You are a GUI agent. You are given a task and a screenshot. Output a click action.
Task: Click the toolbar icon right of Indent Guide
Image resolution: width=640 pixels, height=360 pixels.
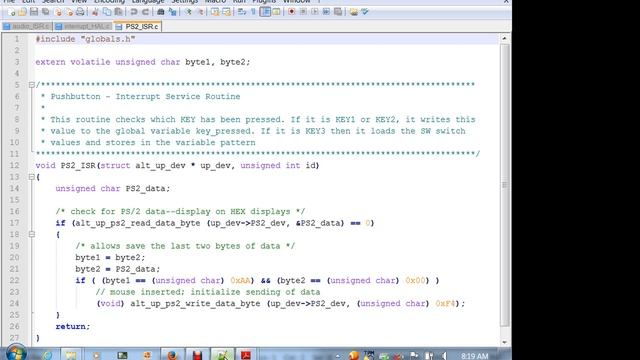tap(276, 12)
